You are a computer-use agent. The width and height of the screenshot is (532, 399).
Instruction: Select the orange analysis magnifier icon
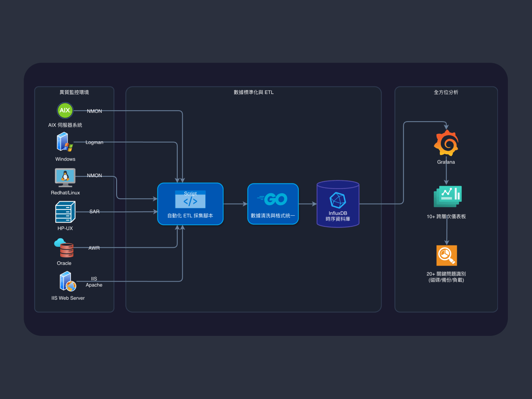click(x=447, y=255)
